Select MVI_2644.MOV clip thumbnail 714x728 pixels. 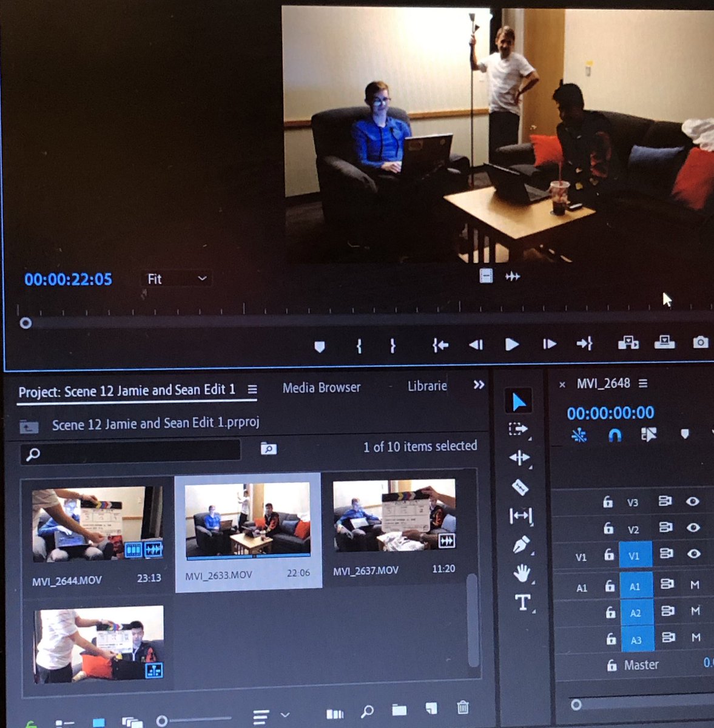97,525
